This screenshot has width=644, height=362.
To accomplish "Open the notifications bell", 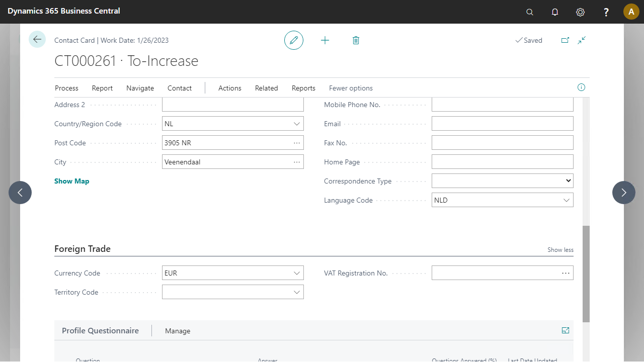I will [555, 12].
